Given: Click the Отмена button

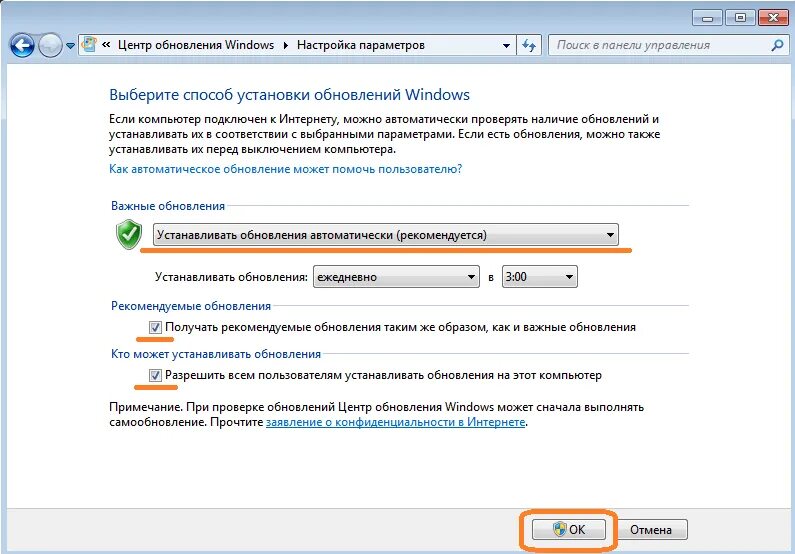Looking at the screenshot, I should (x=651, y=530).
